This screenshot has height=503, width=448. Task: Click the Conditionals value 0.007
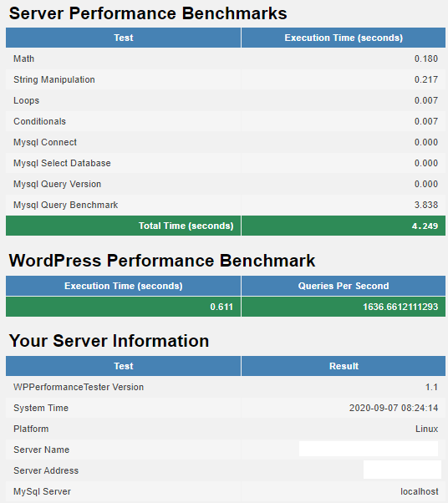[426, 121]
